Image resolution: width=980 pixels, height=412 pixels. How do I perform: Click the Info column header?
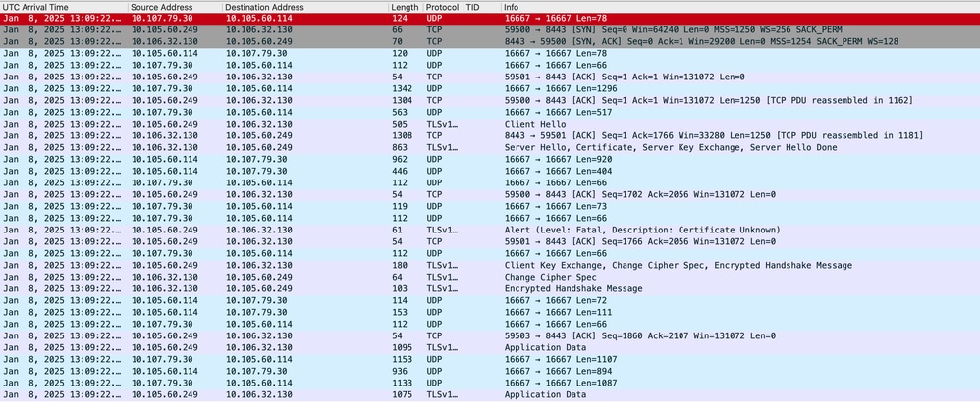(740, 7)
